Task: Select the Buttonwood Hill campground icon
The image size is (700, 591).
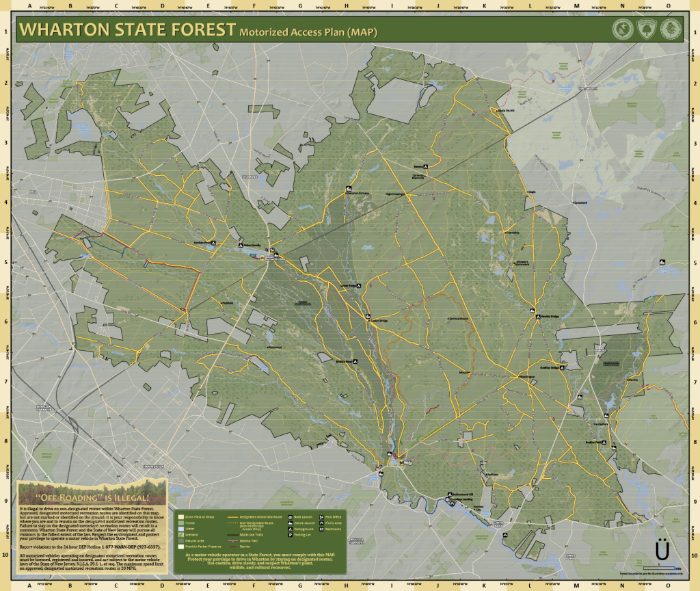Action: 450,495
